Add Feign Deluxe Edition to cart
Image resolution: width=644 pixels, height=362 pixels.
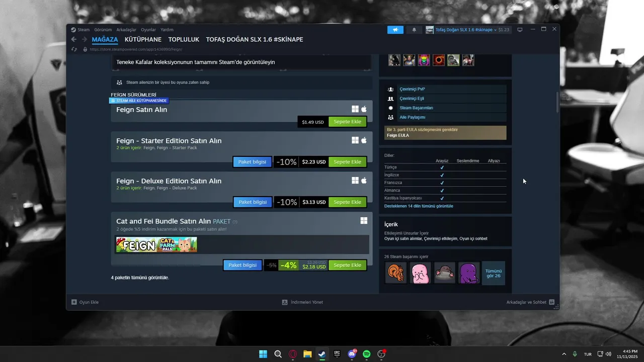[348, 202]
